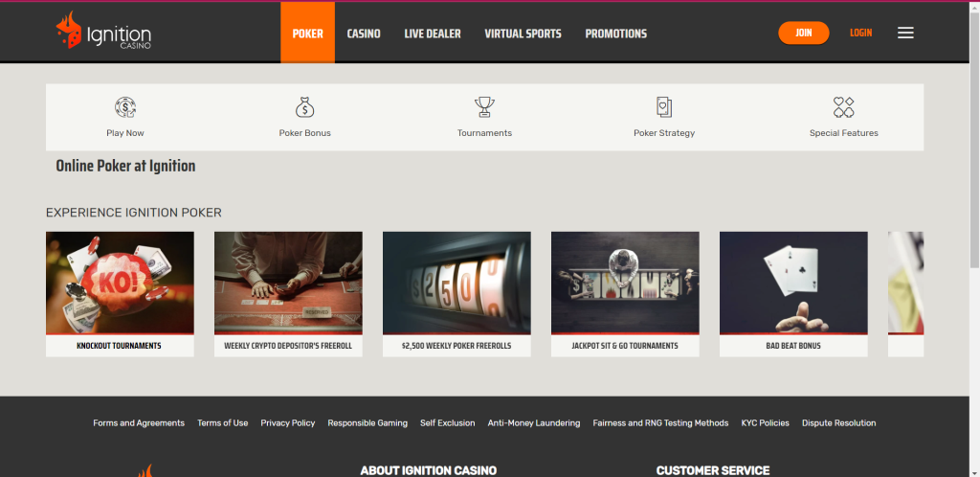Click the Play Now label
This screenshot has height=477, width=980.
[125, 133]
